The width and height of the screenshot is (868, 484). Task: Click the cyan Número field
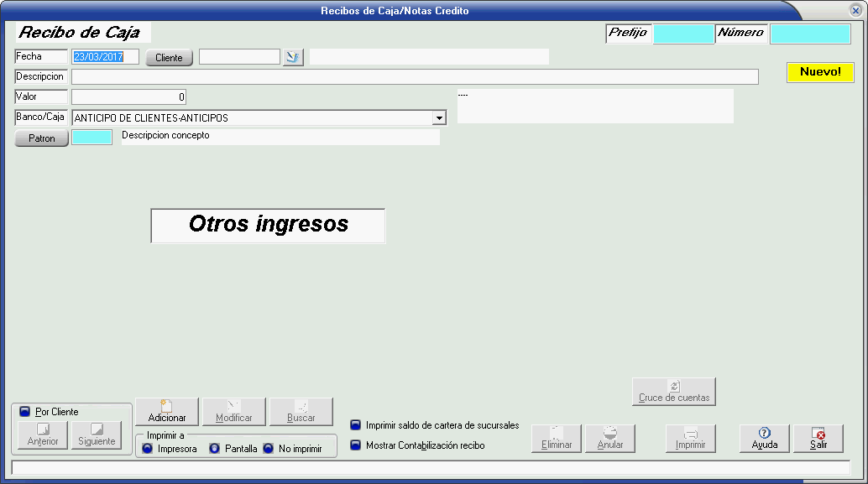coord(809,34)
